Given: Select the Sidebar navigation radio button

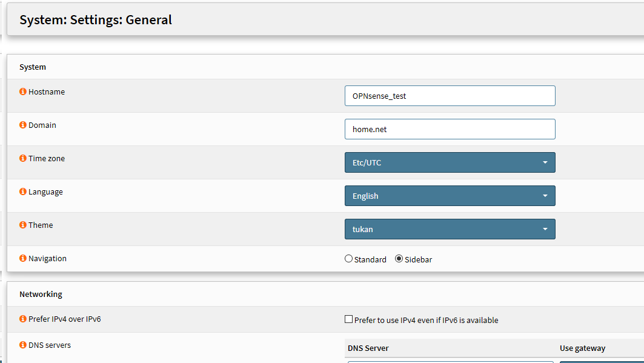Looking at the screenshot, I should pos(399,259).
